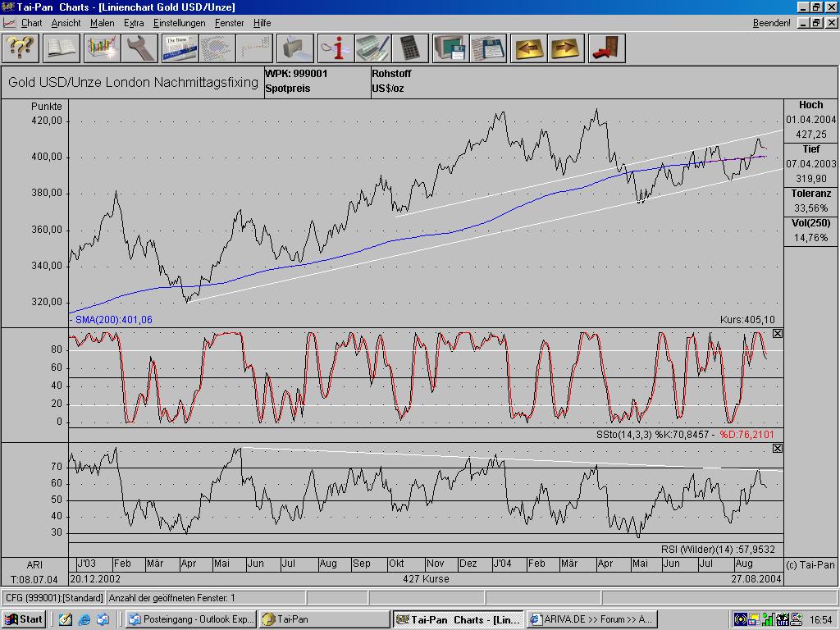Click CFG (999001):[Standard] in status bar
840x630 pixels.
coord(54,598)
